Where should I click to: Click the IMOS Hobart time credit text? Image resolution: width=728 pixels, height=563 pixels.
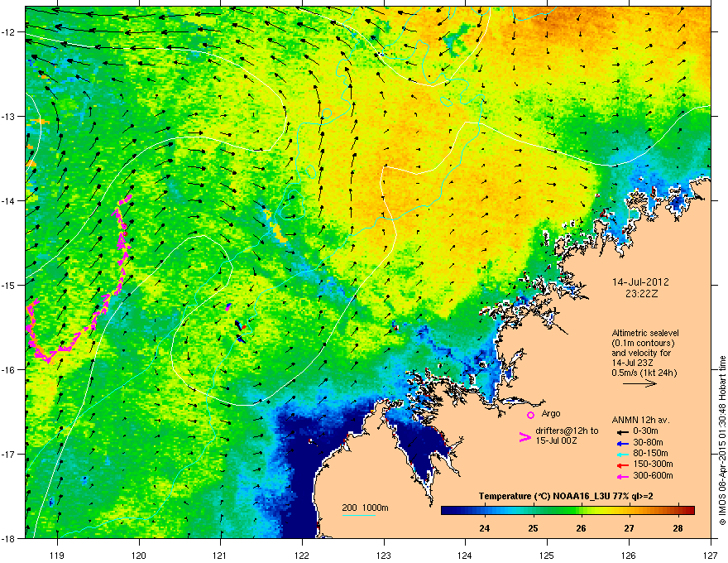tap(722, 440)
